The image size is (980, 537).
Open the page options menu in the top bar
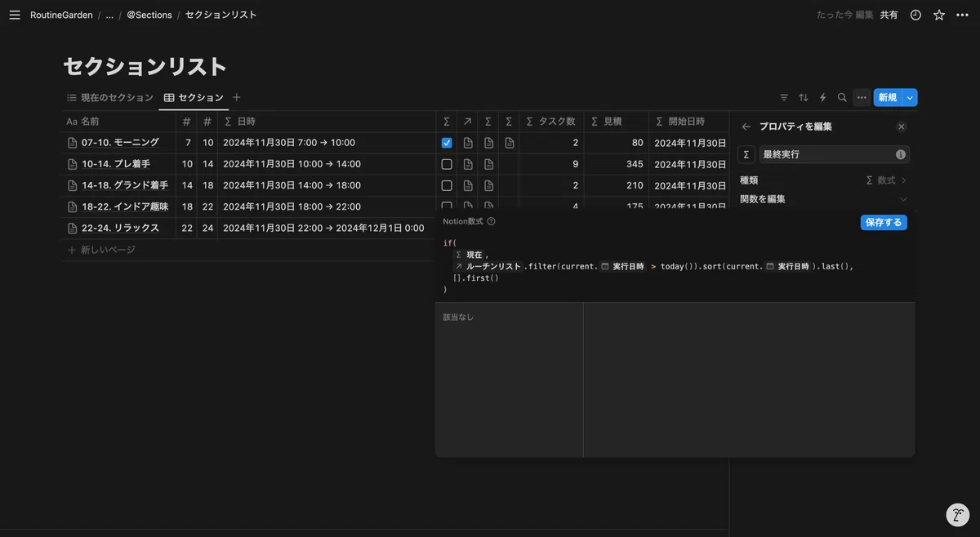click(x=962, y=15)
